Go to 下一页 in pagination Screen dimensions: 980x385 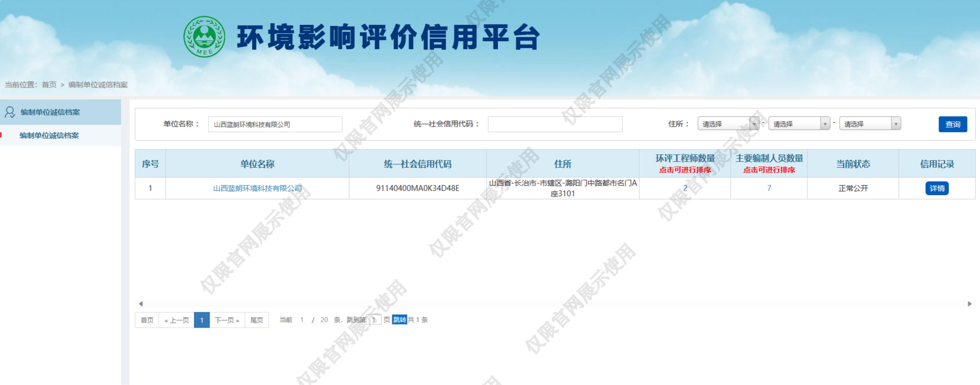point(227,320)
